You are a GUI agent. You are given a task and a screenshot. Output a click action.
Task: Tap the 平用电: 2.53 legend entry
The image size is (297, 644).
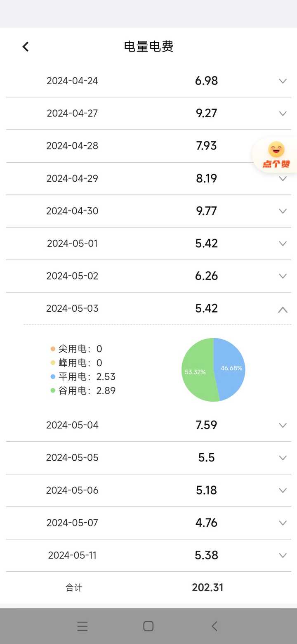coord(83,376)
